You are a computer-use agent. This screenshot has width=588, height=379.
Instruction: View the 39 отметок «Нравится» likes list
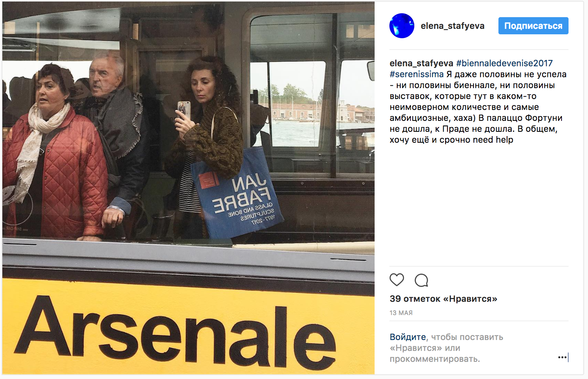pos(444,299)
